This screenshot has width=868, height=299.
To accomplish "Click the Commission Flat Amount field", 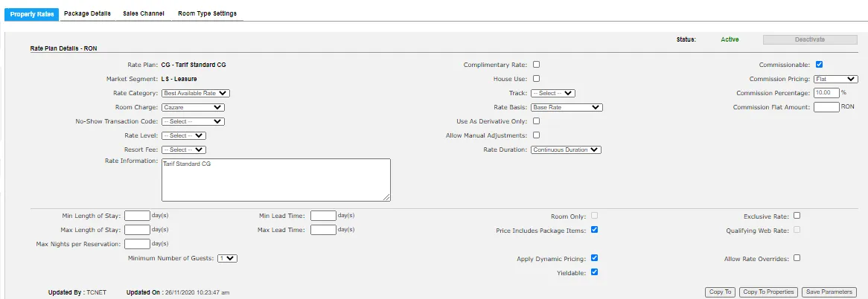I will tap(826, 107).
